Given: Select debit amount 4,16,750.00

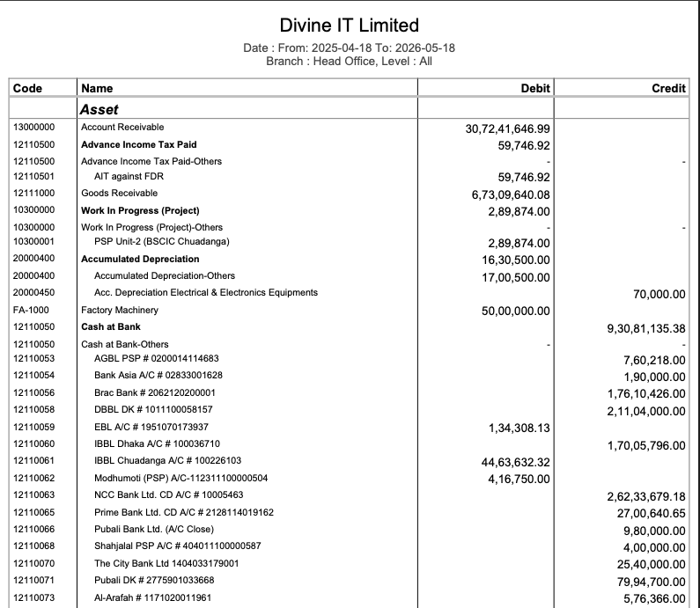Looking at the screenshot, I should pyautogui.click(x=519, y=479).
